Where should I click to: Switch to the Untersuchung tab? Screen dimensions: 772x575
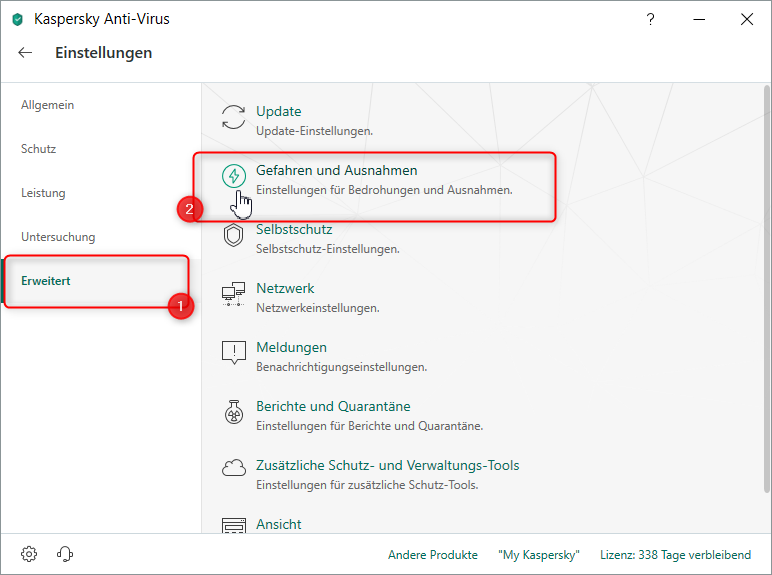click(58, 237)
